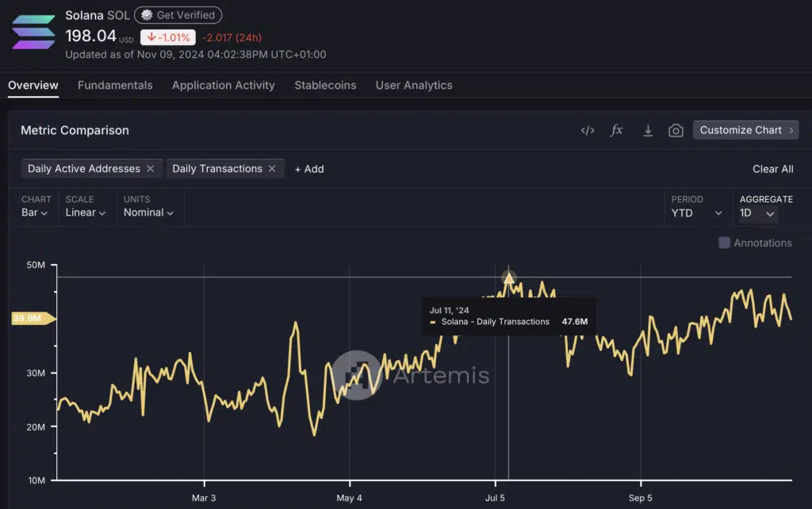Click the Mar 3 x-axis label
The image size is (812, 509).
pyautogui.click(x=204, y=498)
